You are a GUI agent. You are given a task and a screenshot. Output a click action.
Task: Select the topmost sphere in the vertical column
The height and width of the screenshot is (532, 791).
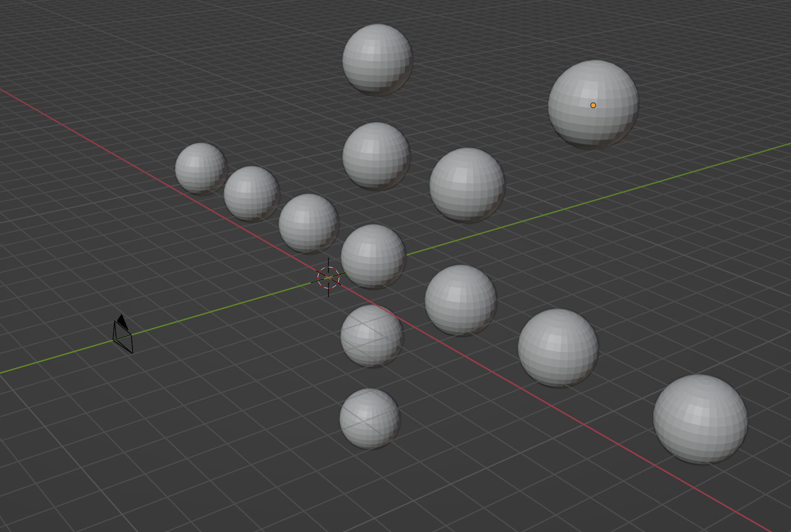(377, 60)
